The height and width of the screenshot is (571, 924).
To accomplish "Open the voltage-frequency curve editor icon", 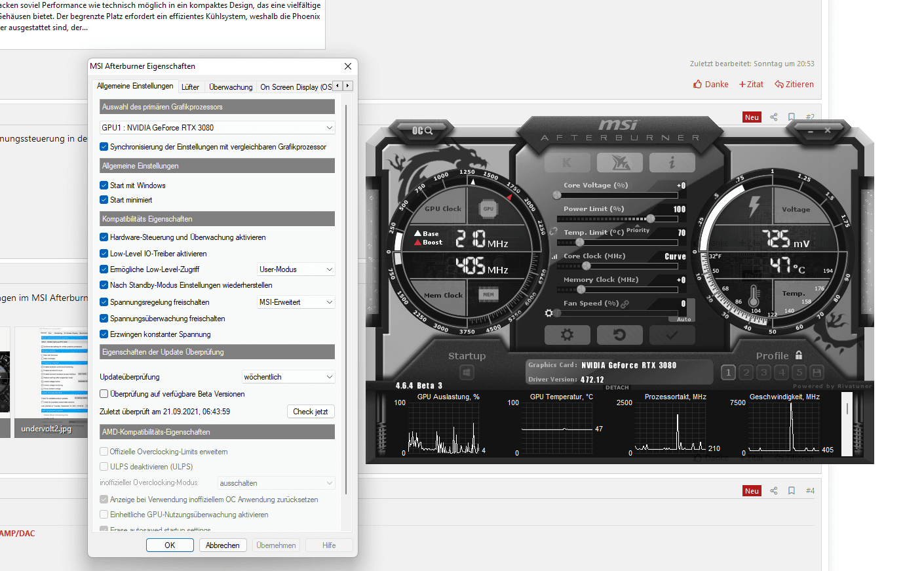I will coord(554,256).
